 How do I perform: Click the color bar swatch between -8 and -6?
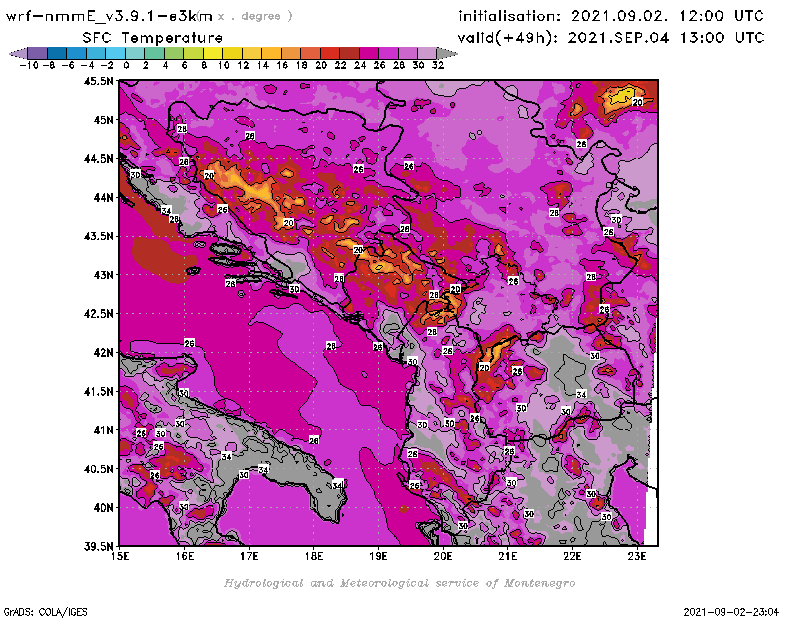click(57, 54)
